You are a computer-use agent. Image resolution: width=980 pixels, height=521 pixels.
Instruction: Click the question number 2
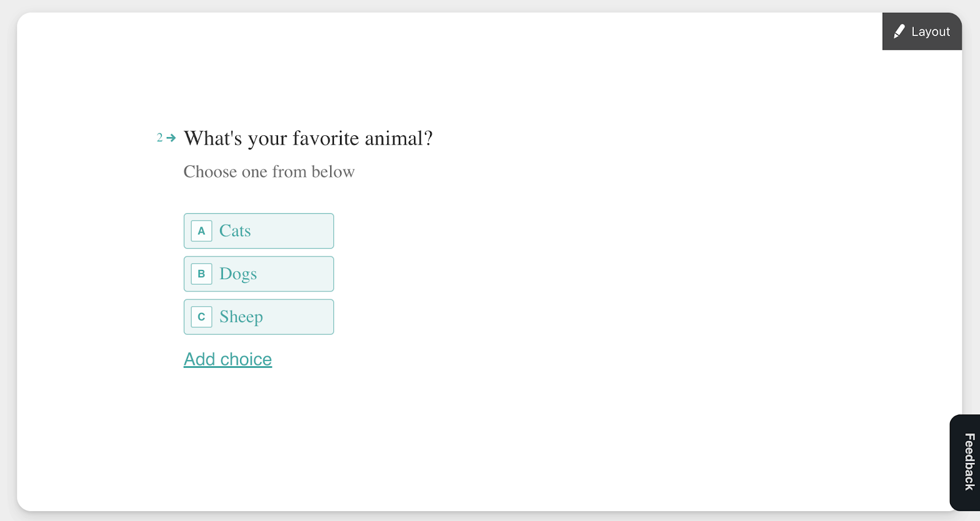point(159,138)
